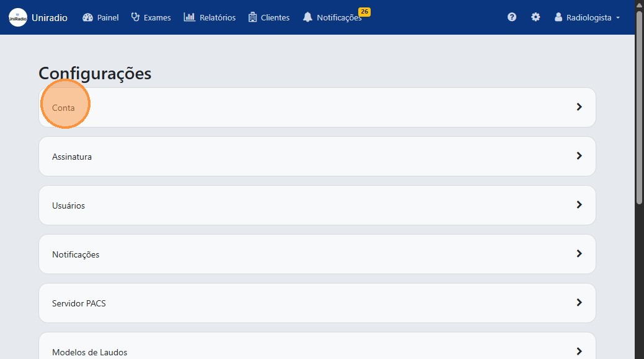Open the Notificações settings row
The image size is (644, 359).
(x=317, y=254)
